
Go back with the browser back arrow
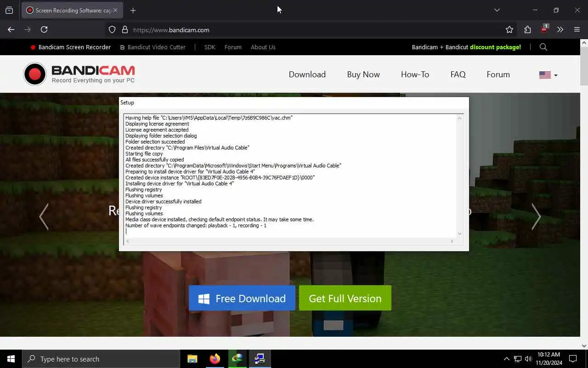tap(11, 29)
